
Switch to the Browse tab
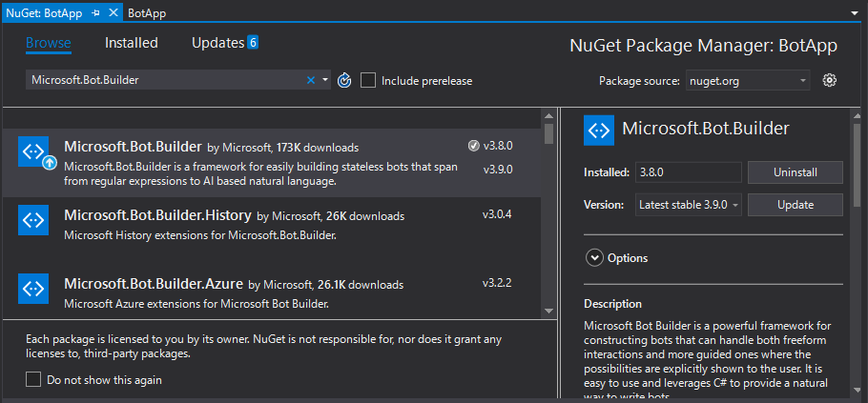48,43
